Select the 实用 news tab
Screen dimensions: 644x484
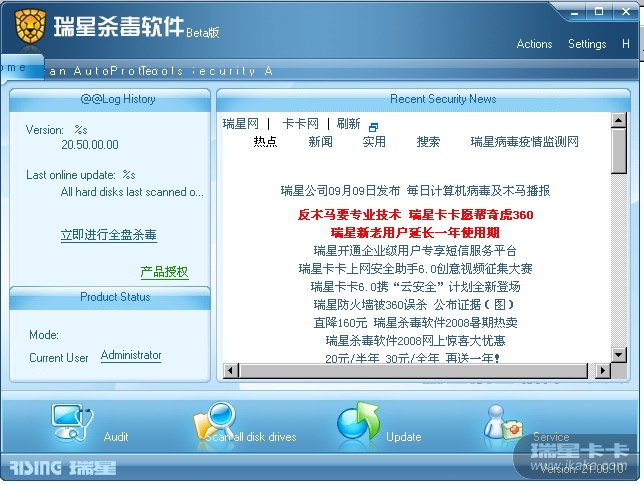[374, 141]
